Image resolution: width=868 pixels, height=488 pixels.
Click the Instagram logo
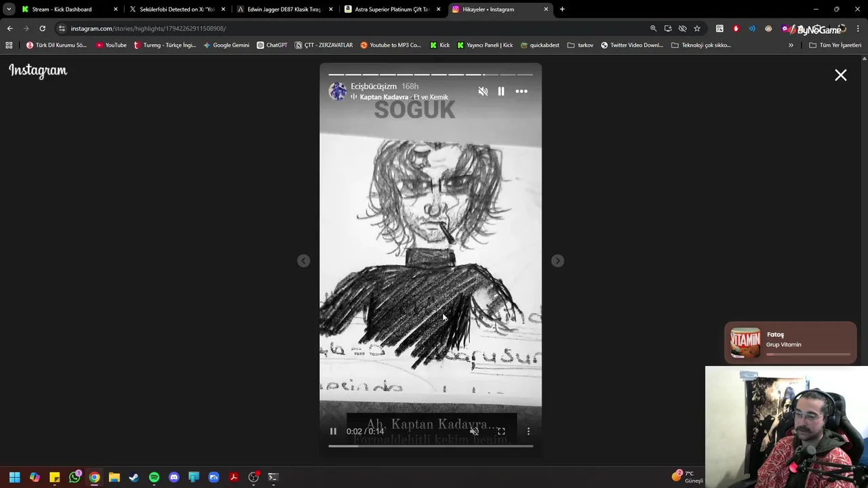38,70
